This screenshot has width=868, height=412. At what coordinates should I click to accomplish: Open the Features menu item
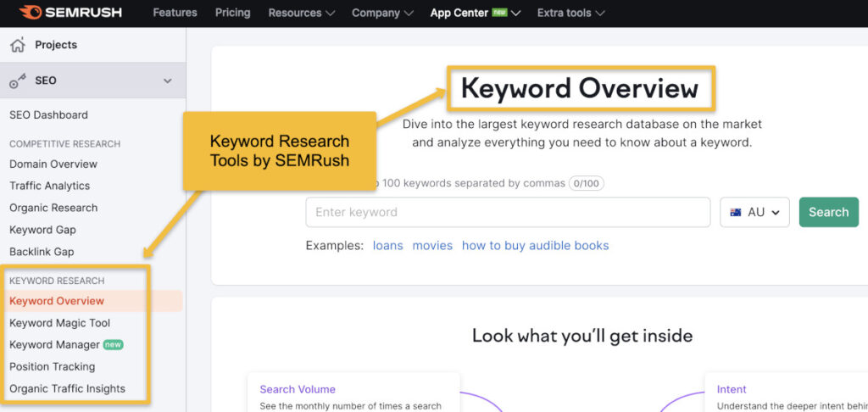[175, 12]
